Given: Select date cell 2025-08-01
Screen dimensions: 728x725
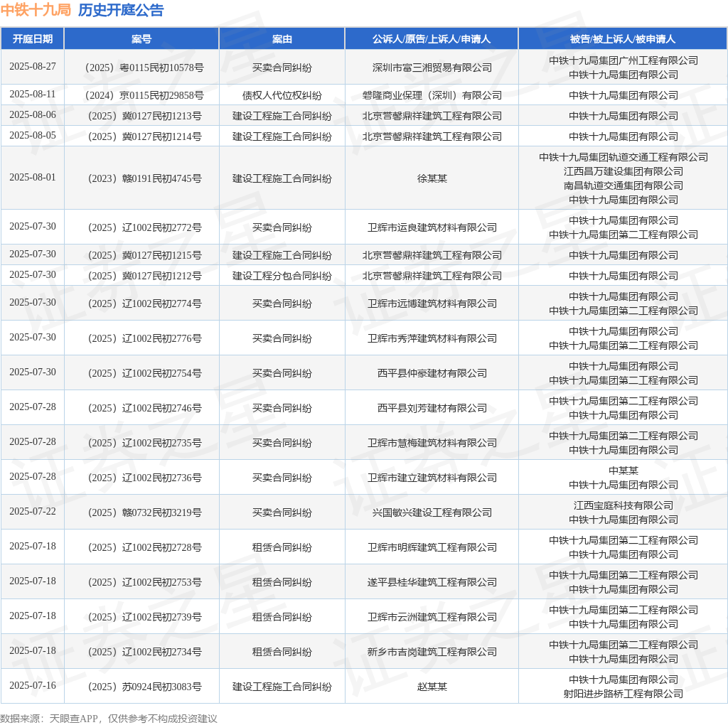Looking at the screenshot, I should click(x=33, y=177).
